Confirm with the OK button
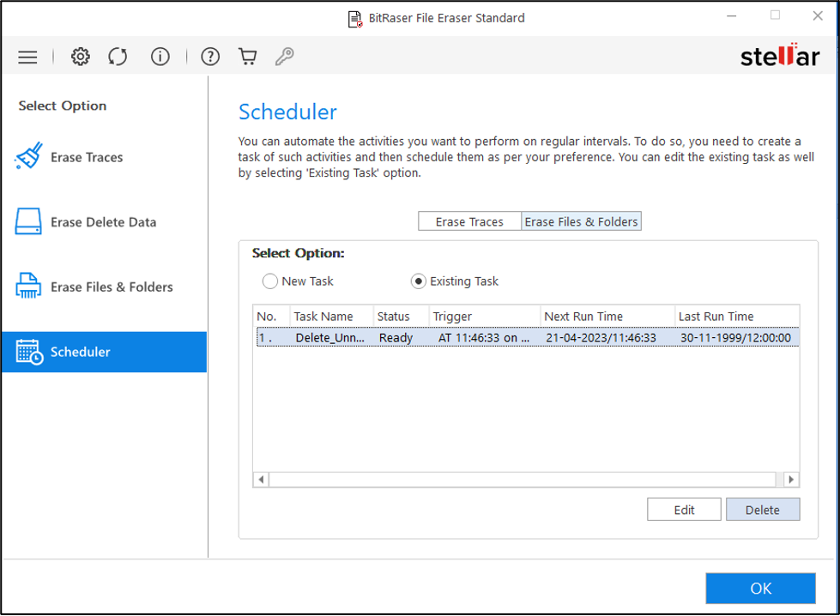This screenshot has height=616, width=840. [x=760, y=589]
